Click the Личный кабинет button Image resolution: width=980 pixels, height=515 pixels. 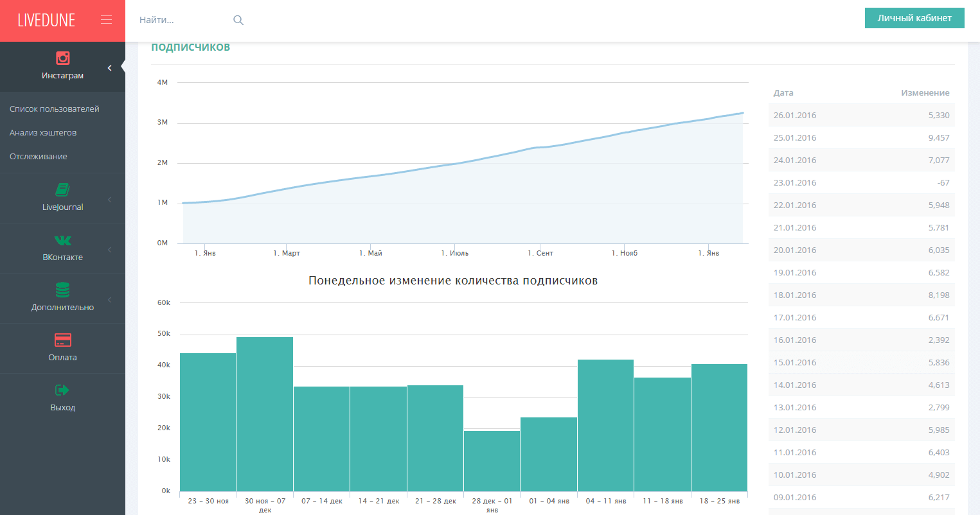914,18
